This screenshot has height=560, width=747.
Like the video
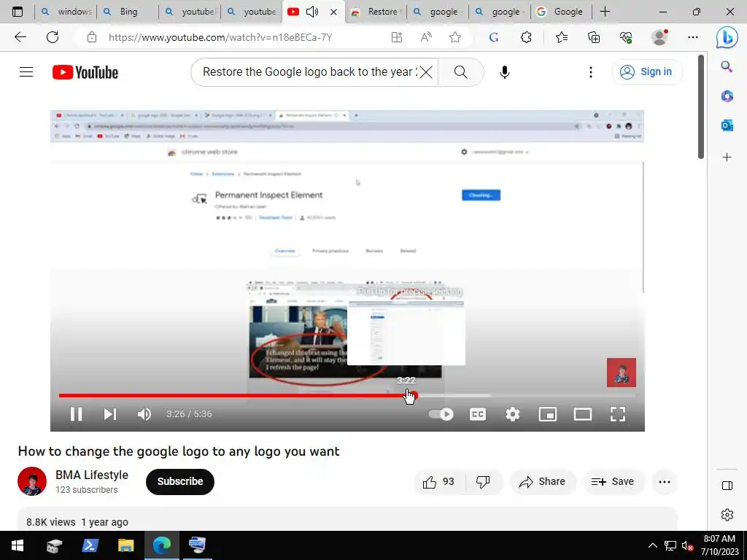(438, 482)
